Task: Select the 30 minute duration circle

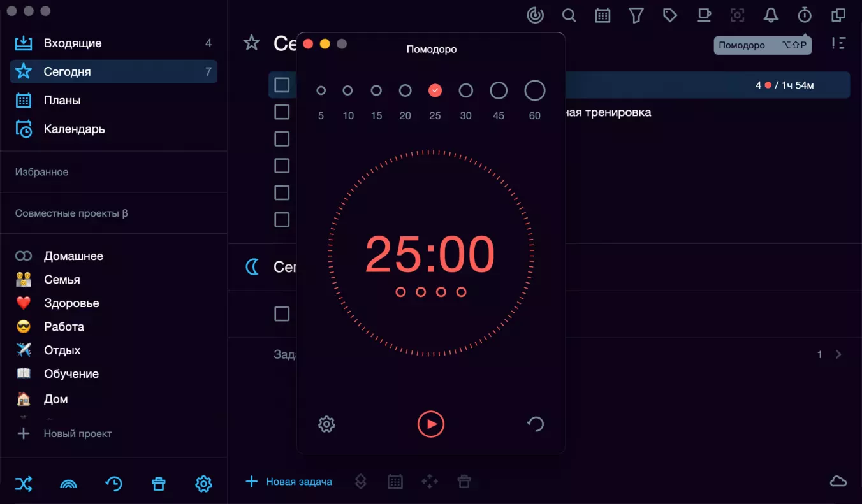Action: [x=466, y=90]
